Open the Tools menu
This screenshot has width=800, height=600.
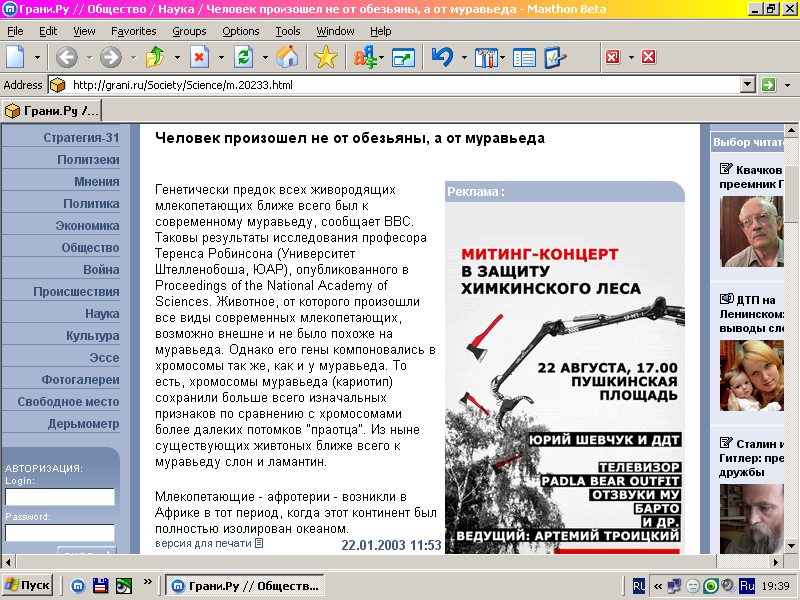[287, 31]
